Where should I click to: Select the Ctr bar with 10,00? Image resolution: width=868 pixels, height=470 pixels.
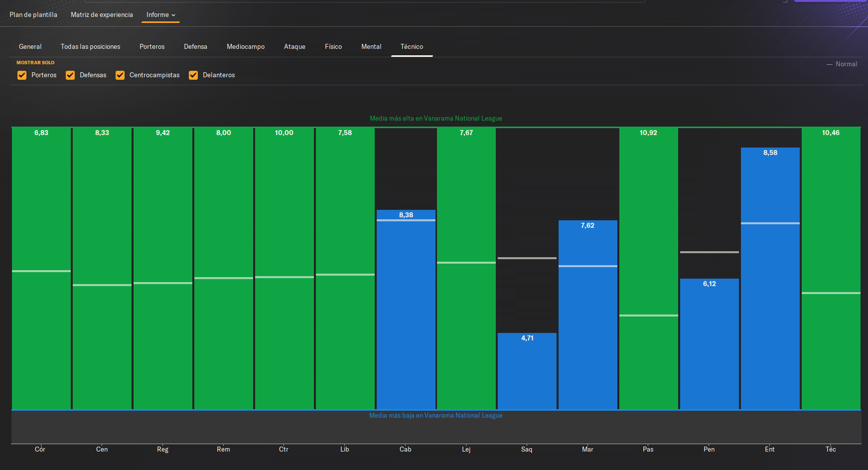(285, 269)
